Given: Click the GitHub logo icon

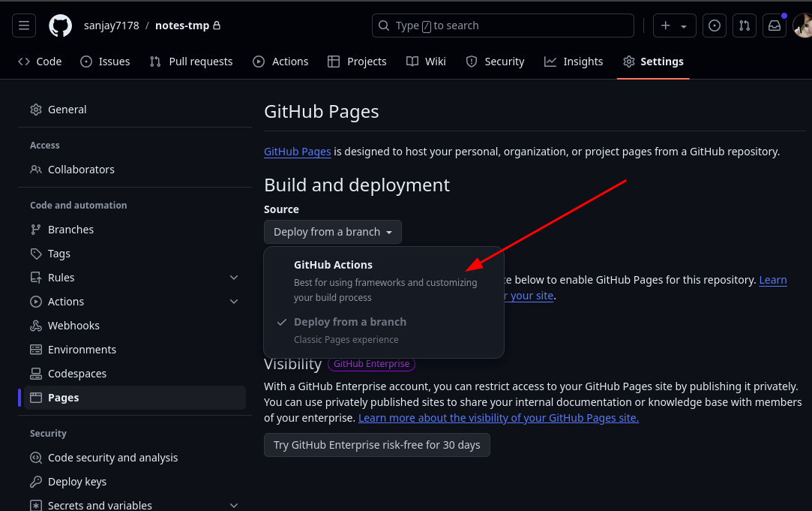Looking at the screenshot, I should (x=61, y=26).
